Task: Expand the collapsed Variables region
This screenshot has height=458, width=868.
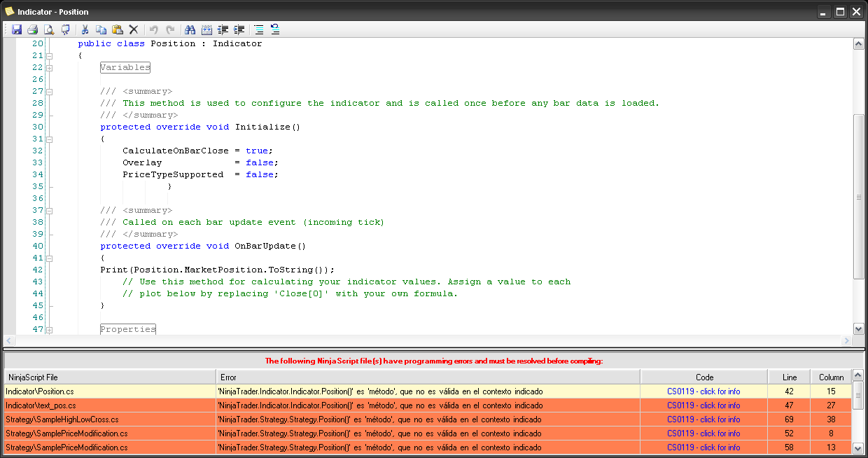Action: pyautogui.click(x=50, y=68)
